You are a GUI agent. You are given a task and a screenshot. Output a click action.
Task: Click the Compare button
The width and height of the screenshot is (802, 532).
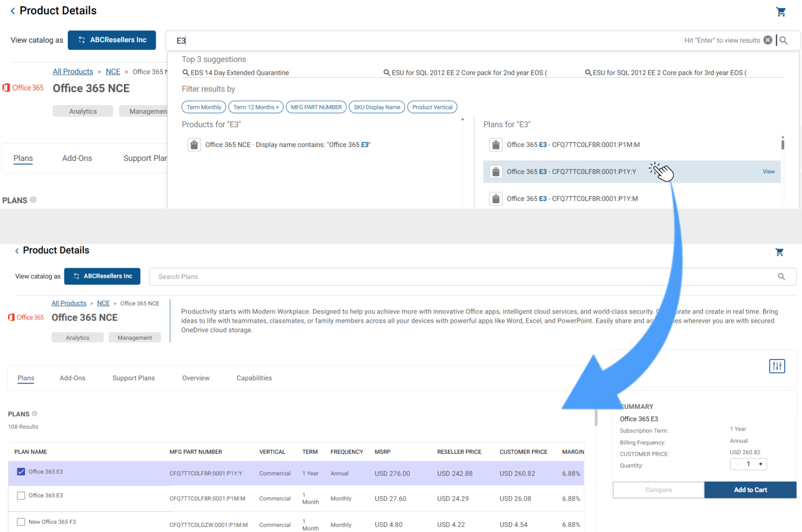click(658, 490)
